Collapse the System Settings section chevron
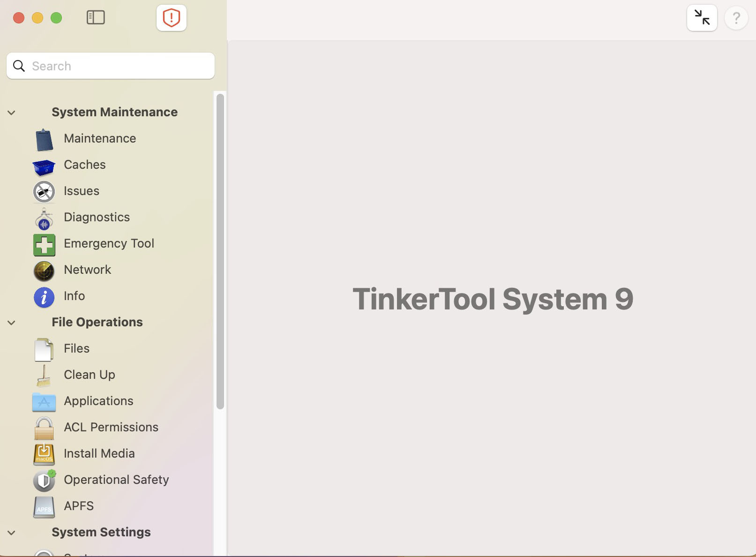Viewport: 756px width, 557px height. click(x=12, y=533)
